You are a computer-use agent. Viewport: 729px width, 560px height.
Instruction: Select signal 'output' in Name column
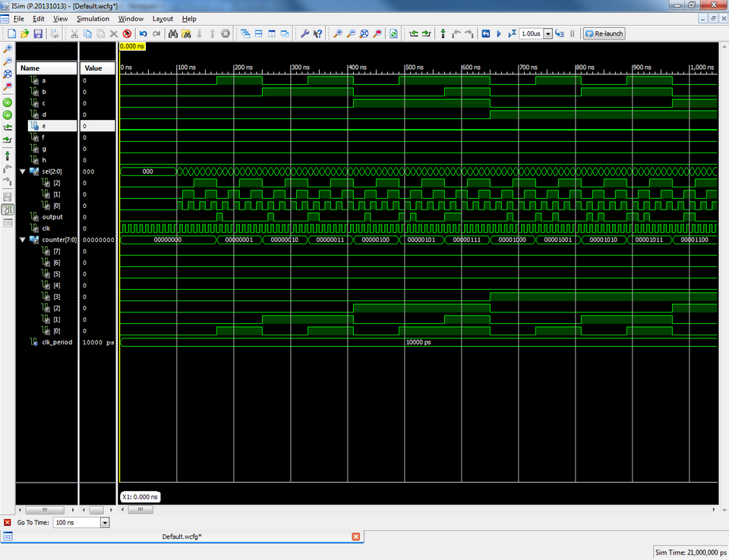pyautogui.click(x=52, y=217)
